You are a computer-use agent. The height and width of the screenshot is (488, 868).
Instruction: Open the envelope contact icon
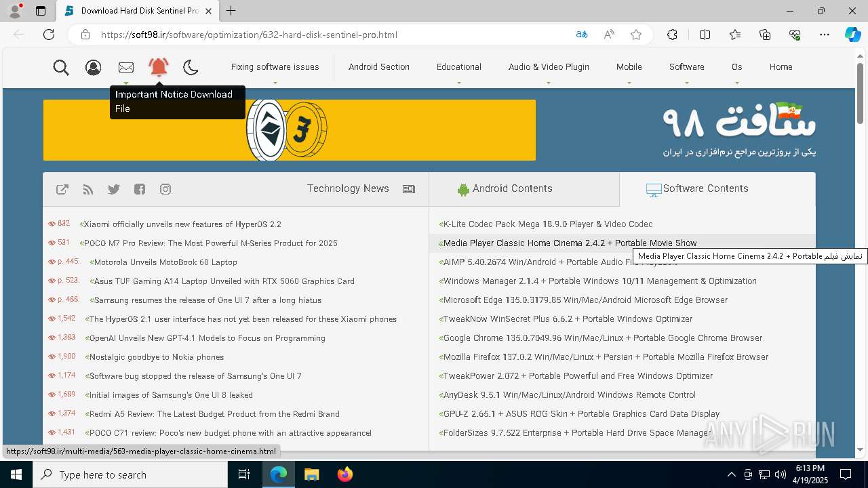(x=126, y=67)
